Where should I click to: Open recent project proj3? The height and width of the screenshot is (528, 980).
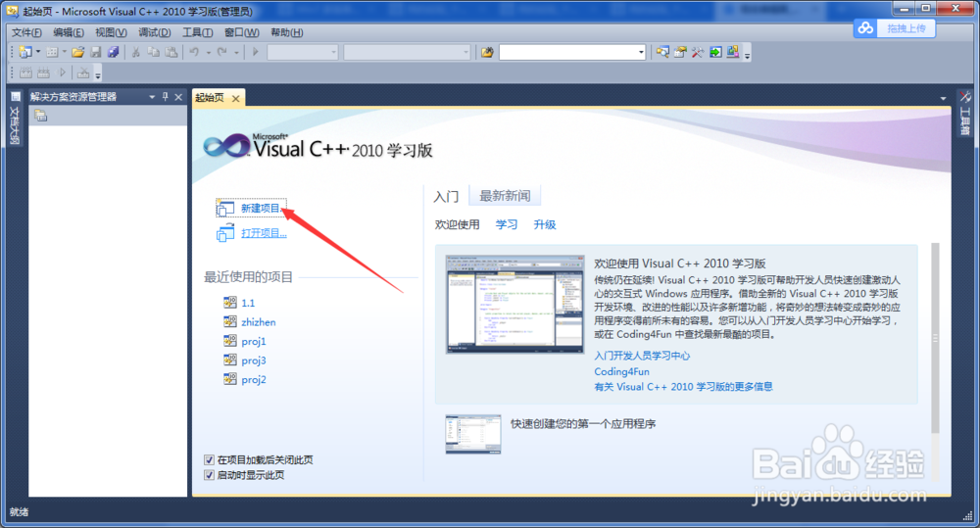pos(254,360)
